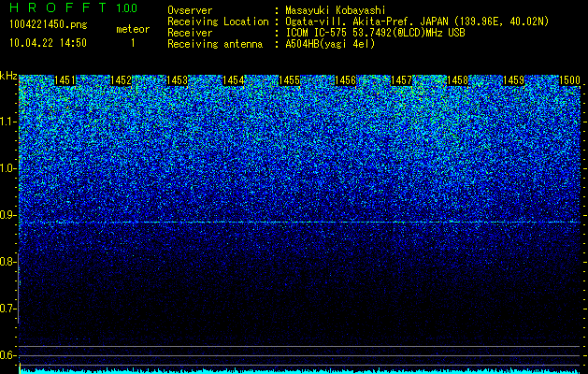This screenshot has height=374, width=588.
Task: Click the 0.7 kHz axis label
Action: [x=7, y=309]
